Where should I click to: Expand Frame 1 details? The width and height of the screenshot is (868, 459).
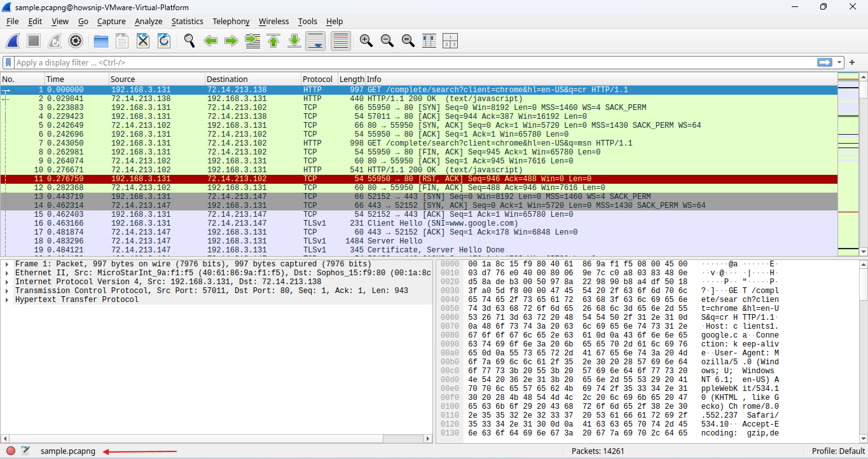click(x=6, y=264)
